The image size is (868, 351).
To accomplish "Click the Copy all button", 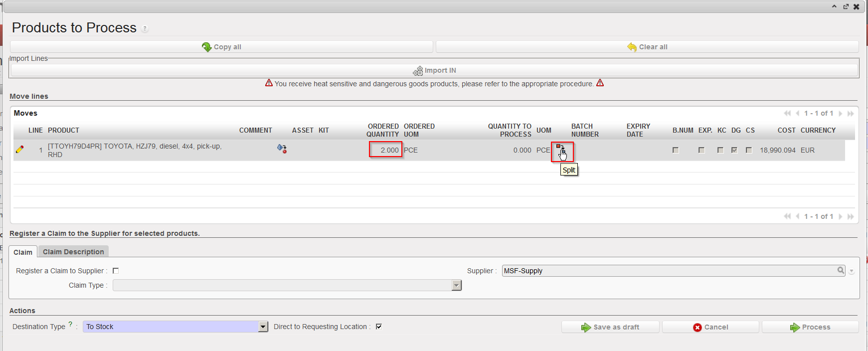I will click(221, 47).
